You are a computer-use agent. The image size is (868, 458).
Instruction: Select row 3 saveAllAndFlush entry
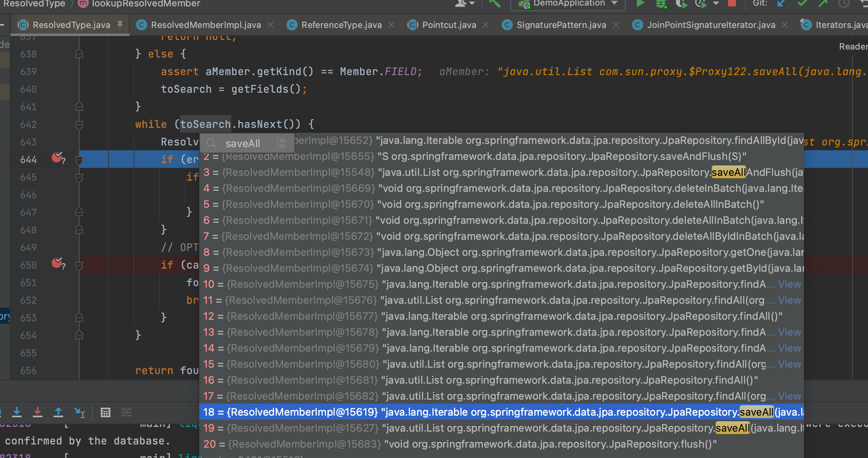pyautogui.click(x=502, y=172)
